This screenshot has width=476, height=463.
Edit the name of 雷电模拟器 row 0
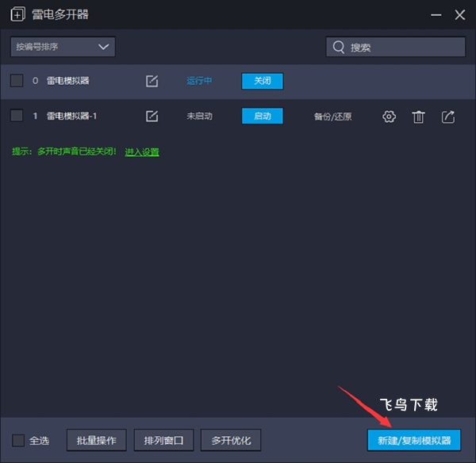(152, 81)
